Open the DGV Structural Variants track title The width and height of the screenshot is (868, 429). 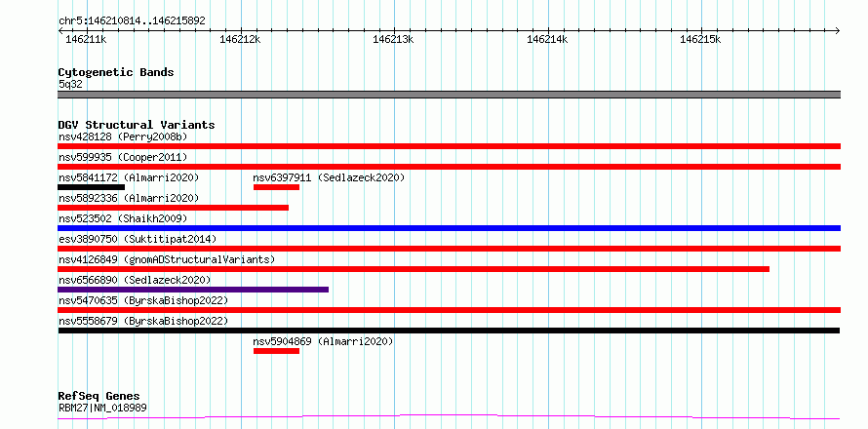coord(137,125)
